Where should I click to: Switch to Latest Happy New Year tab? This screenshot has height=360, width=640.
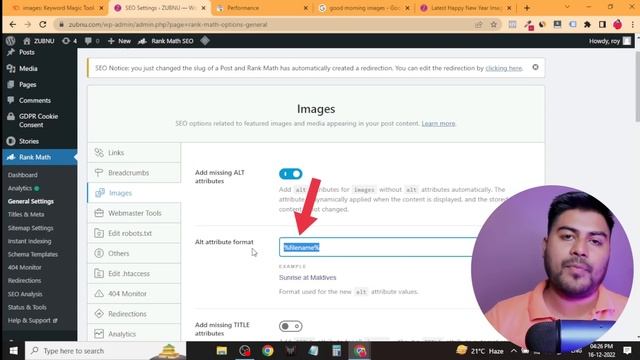pyautogui.click(x=465, y=8)
